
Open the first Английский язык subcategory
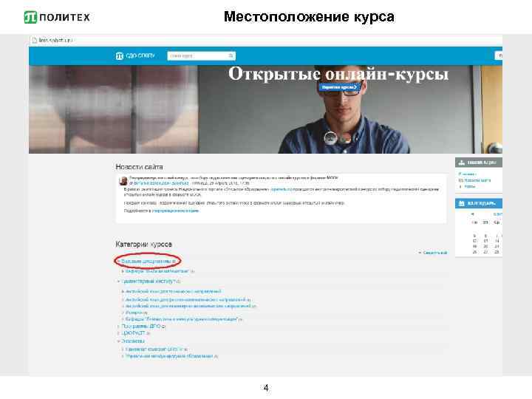coord(173,291)
